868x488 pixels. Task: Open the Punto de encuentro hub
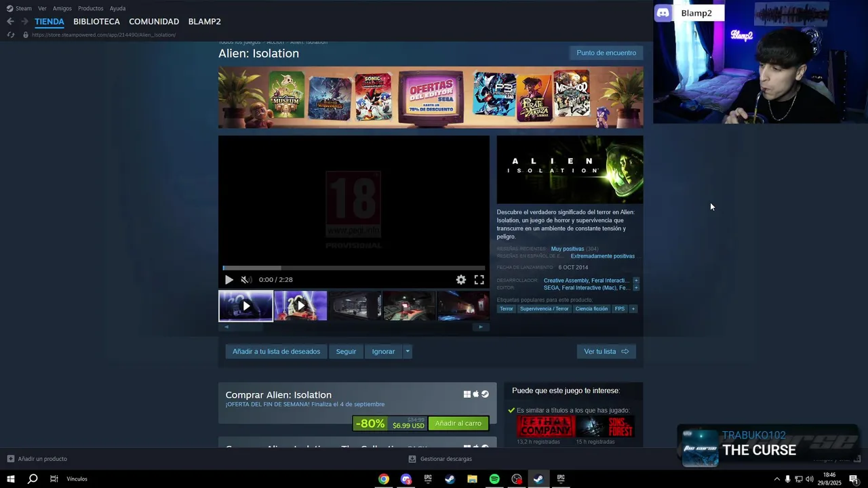[606, 53]
